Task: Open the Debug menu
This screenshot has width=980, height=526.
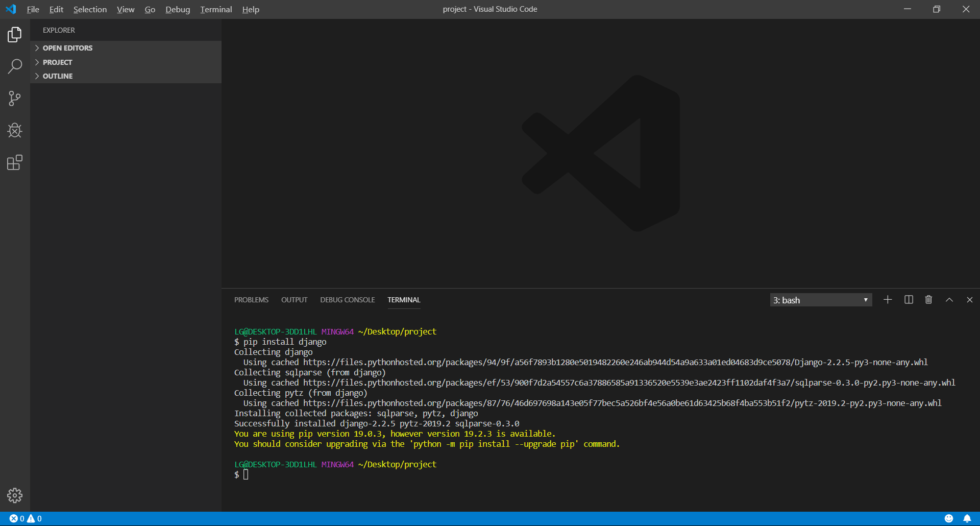Action: click(178, 9)
